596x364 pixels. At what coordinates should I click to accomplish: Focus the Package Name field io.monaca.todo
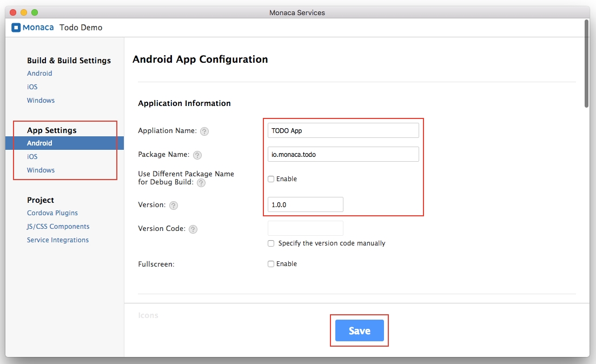coord(343,154)
